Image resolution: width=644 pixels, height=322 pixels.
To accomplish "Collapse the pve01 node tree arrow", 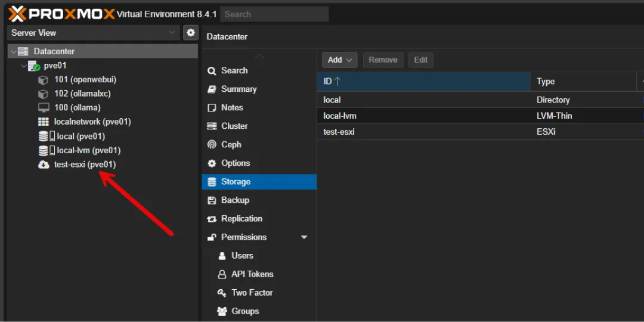I will pyautogui.click(x=23, y=66).
